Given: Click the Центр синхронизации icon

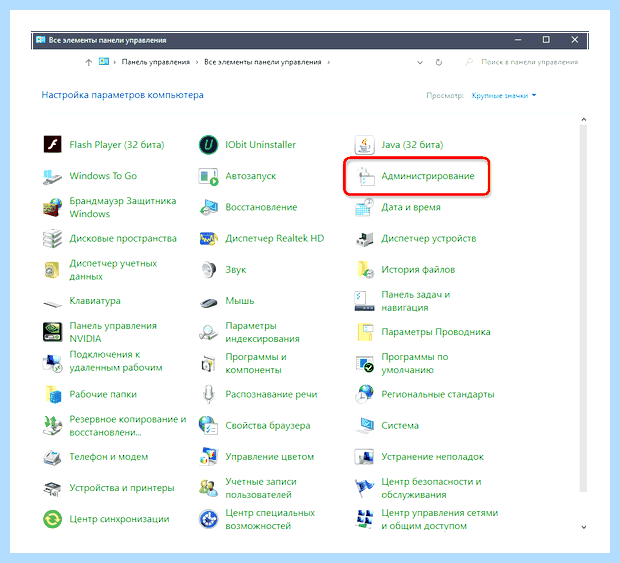Looking at the screenshot, I should click(52, 519).
